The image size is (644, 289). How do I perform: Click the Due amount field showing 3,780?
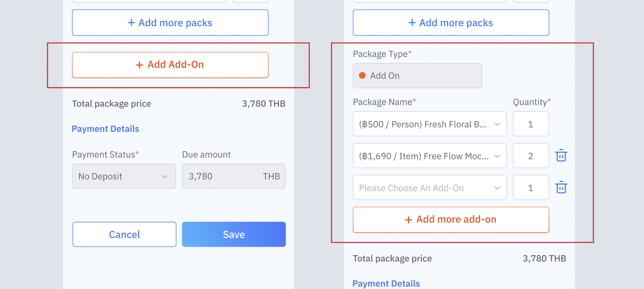233,177
